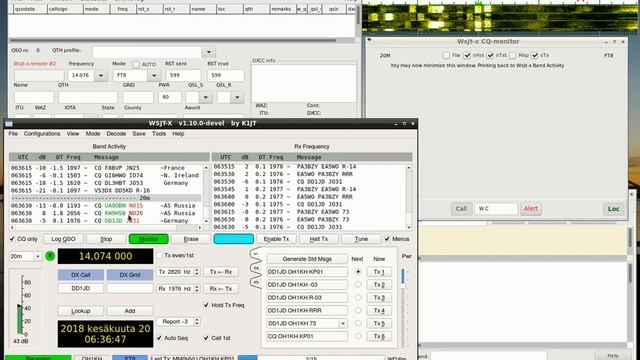The width and height of the screenshot is (640, 360).
Task: Open the QSL_R dropdown
Action: tap(237, 98)
